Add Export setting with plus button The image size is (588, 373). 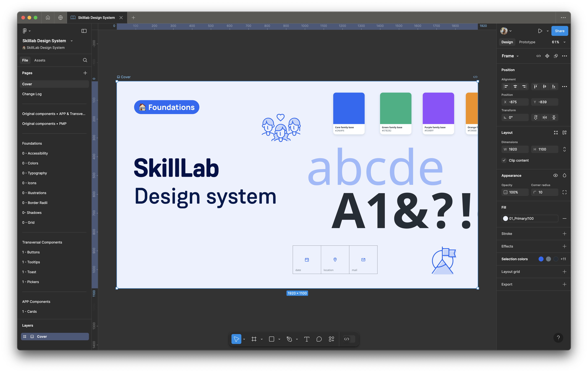564,284
